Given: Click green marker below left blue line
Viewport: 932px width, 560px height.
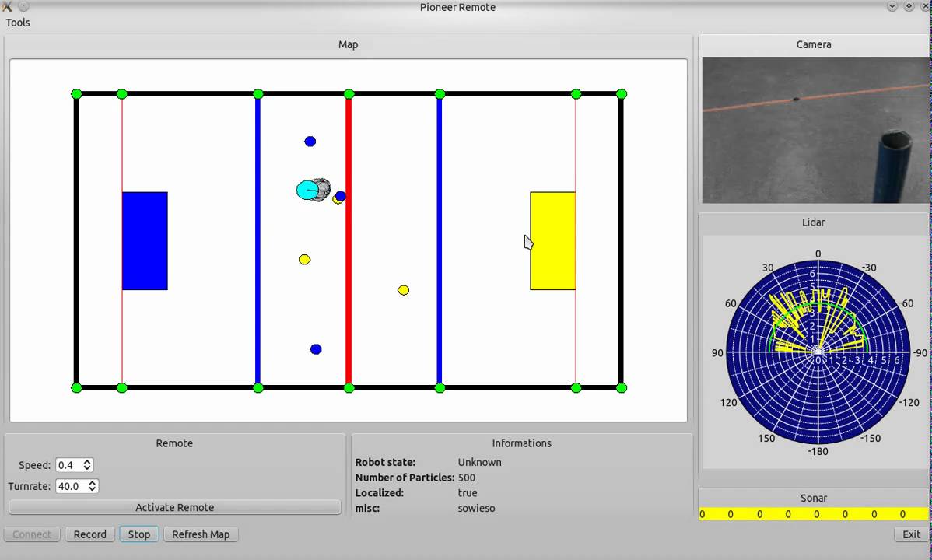Looking at the screenshot, I should click(258, 388).
